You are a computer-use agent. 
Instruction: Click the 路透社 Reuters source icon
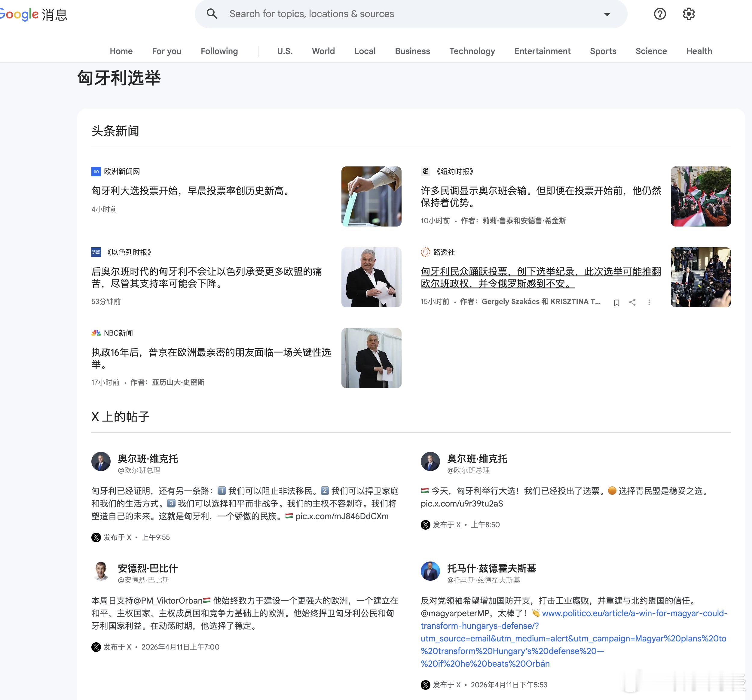[426, 252]
